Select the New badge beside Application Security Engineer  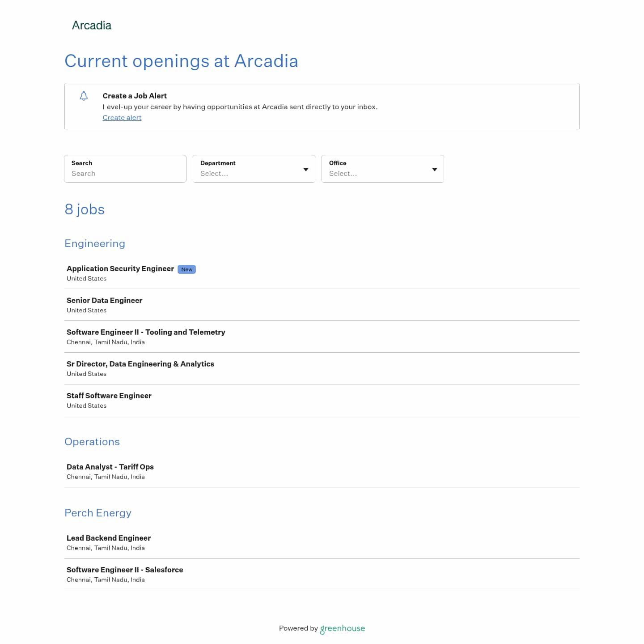[186, 269]
